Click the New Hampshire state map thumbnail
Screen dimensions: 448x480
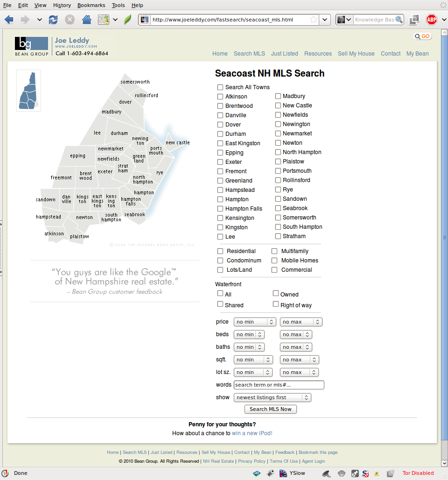[28, 90]
